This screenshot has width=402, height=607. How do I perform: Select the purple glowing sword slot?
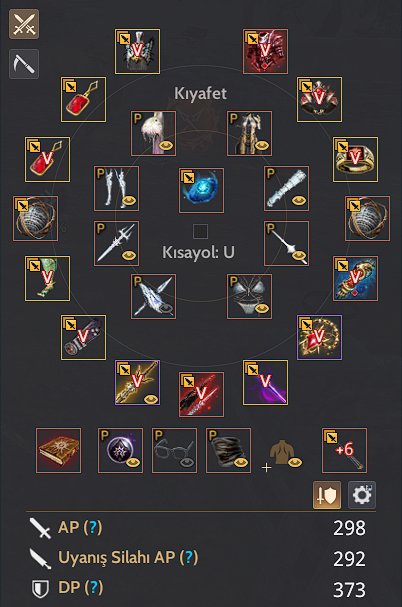[265, 382]
